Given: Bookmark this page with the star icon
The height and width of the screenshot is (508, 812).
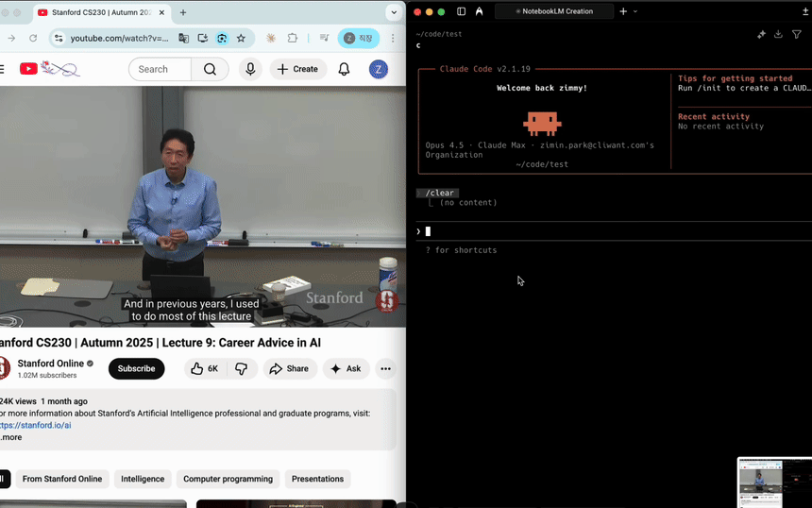Looking at the screenshot, I should pyautogui.click(x=241, y=38).
